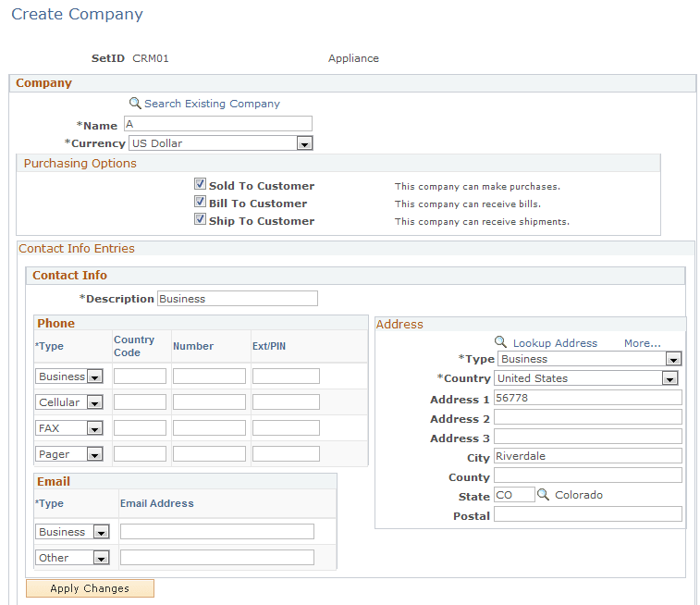Open the Cellular phone type dropdown

[69, 402]
